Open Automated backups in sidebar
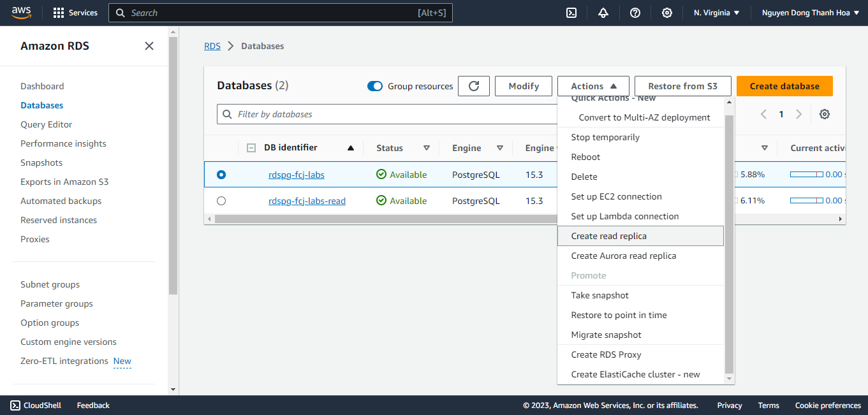868x415 pixels. pos(61,201)
